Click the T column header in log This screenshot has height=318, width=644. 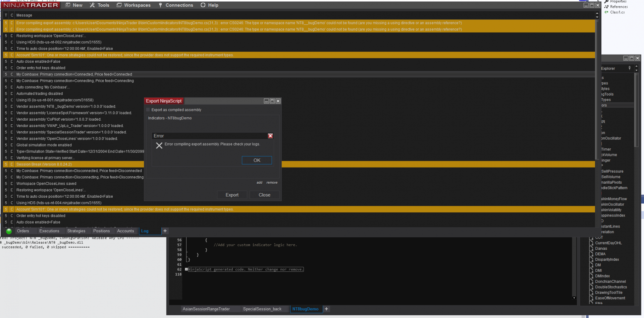pos(6,15)
